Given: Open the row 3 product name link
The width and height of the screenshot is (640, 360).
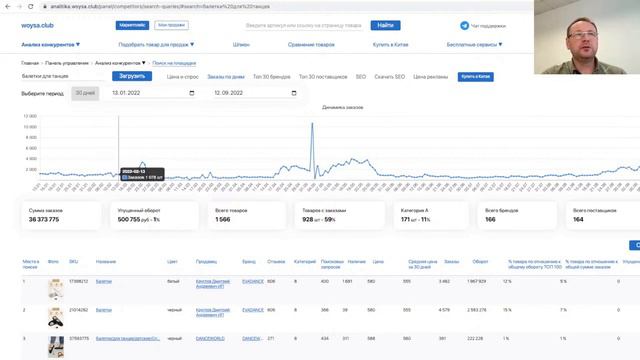Looking at the screenshot, I should pos(128,339).
